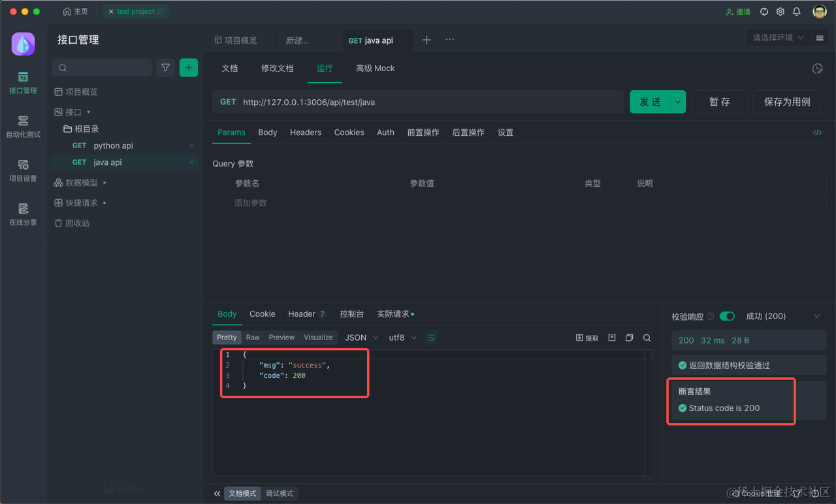Open the response Cookie tab
836x504 pixels.
(x=263, y=314)
